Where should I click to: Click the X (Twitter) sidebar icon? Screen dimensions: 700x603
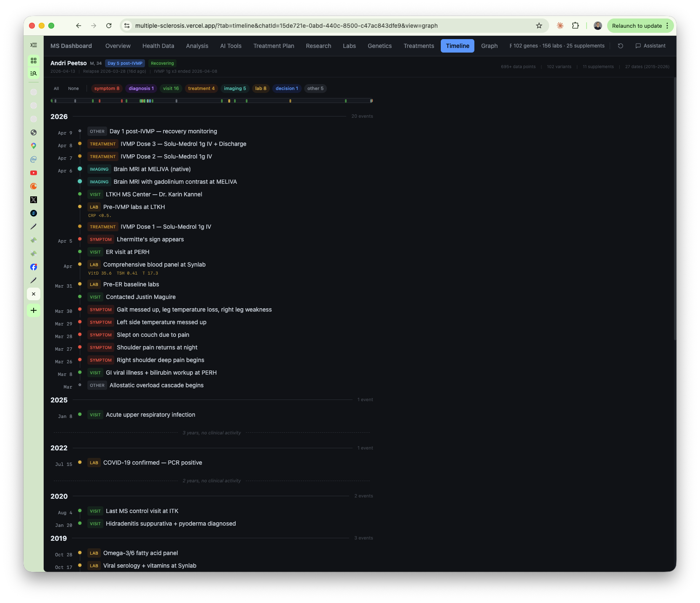tap(34, 200)
